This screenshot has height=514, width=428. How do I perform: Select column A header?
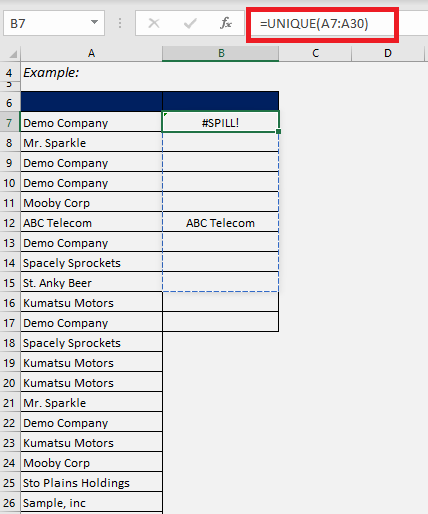coord(91,53)
